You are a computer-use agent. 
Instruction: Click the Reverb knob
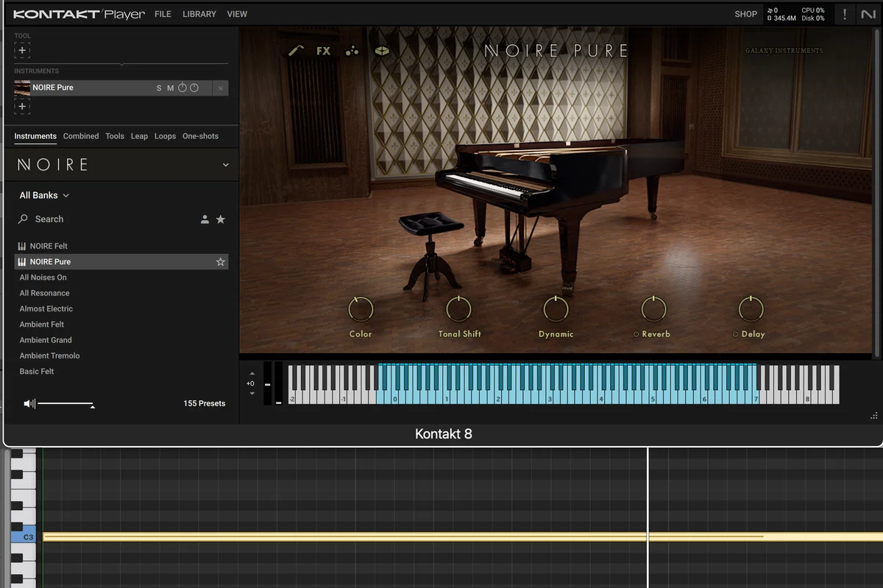(653, 309)
